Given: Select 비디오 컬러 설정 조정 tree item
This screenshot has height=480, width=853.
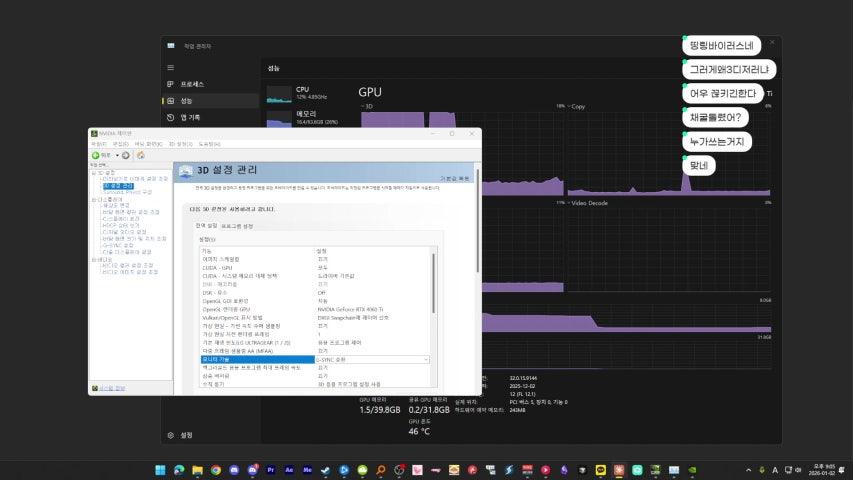Looking at the screenshot, I should (128, 265).
